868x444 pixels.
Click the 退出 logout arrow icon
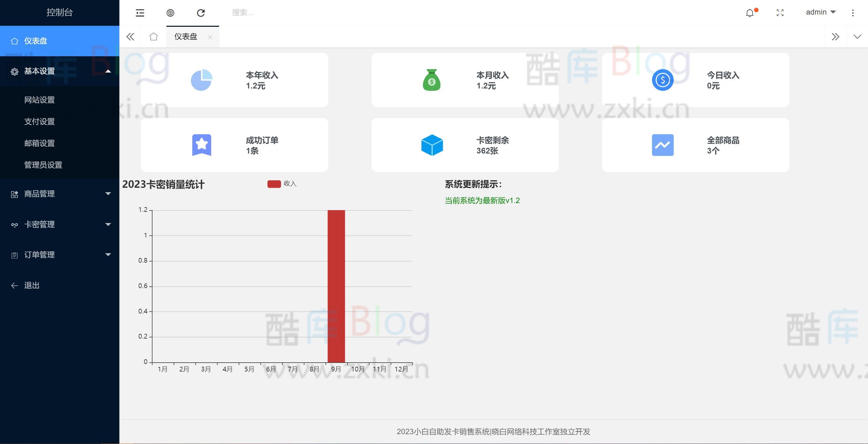coord(14,285)
